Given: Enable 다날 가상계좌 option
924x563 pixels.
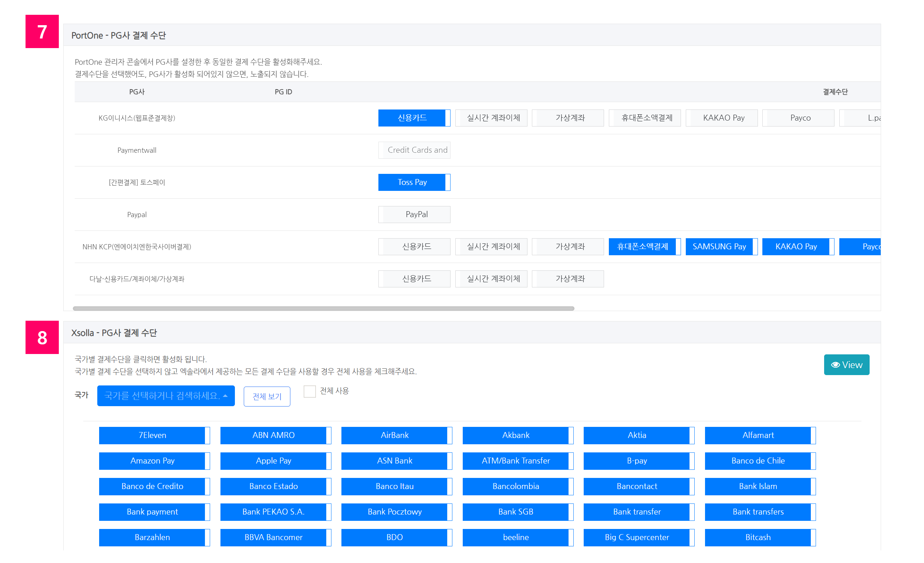Looking at the screenshot, I should [x=568, y=279].
